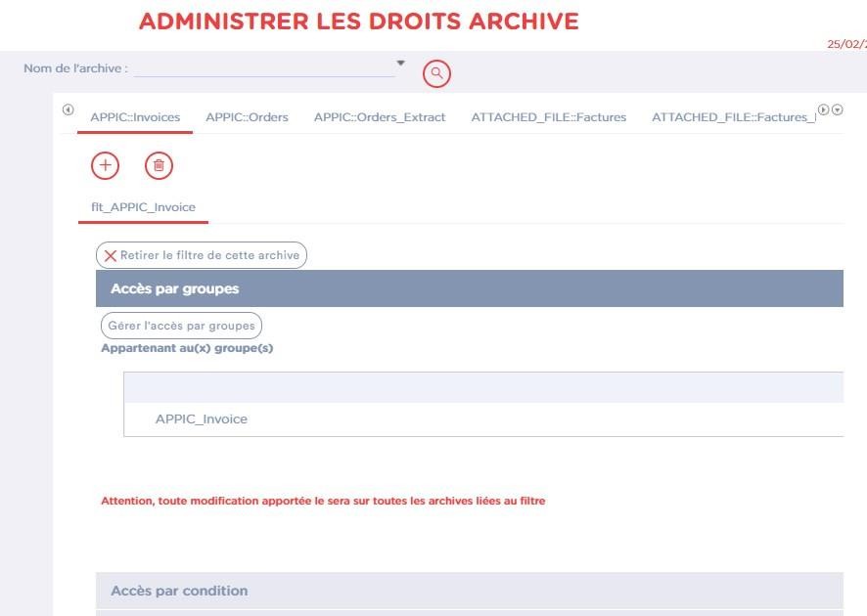Click the plus icon to add a filter
867x616 pixels.
click(x=105, y=165)
